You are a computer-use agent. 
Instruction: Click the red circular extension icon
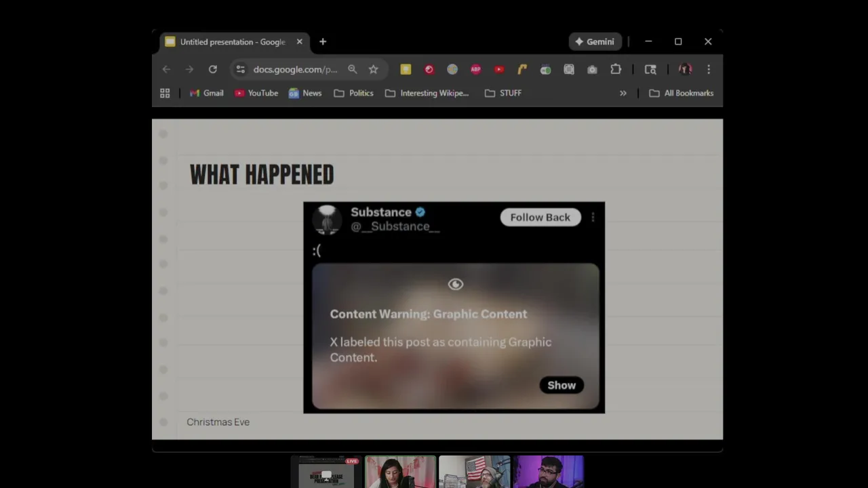(429, 69)
